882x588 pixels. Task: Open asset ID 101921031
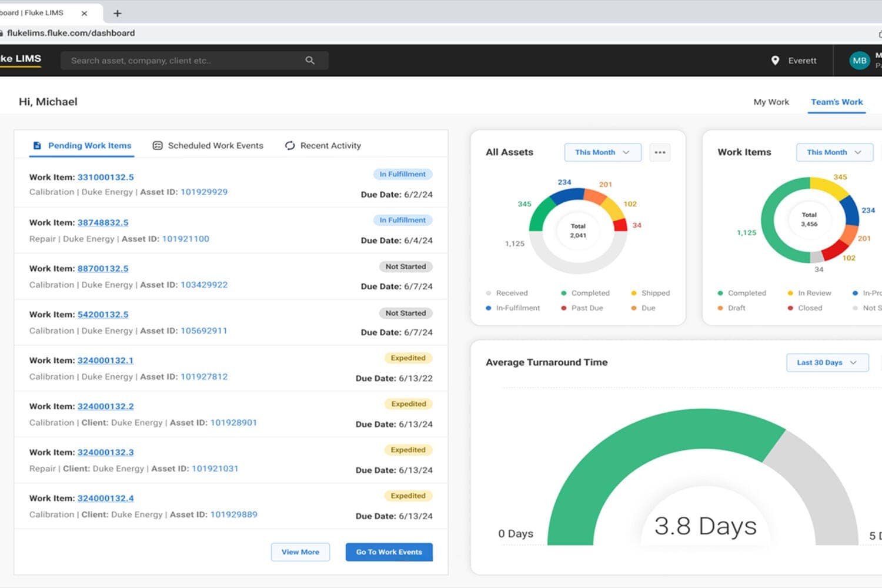[215, 469]
